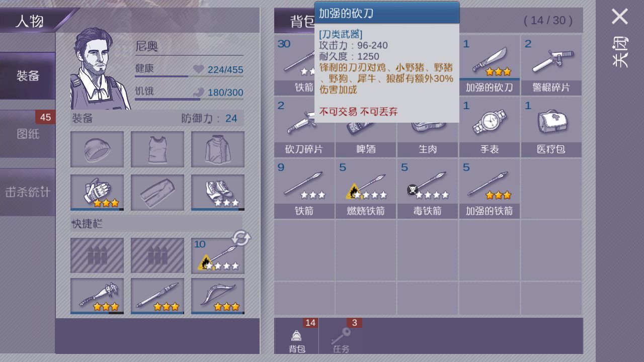This screenshot has width=644, height=362.
Task: Switch to the 任务 quests bottom tab
Action: tap(341, 336)
